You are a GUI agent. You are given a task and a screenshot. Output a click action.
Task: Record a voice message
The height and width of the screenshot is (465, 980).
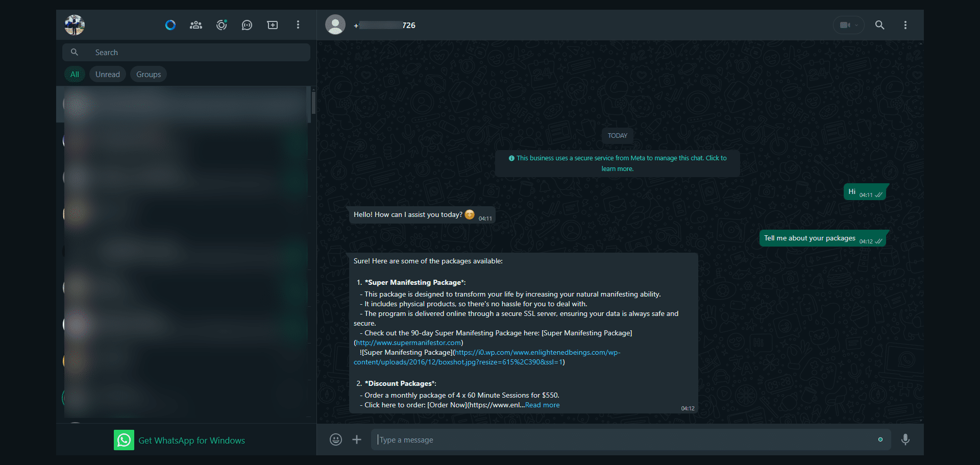point(906,439)
